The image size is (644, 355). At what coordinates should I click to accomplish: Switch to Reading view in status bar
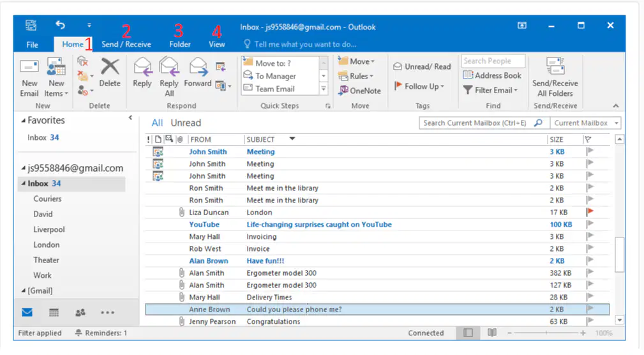[491, 333]
